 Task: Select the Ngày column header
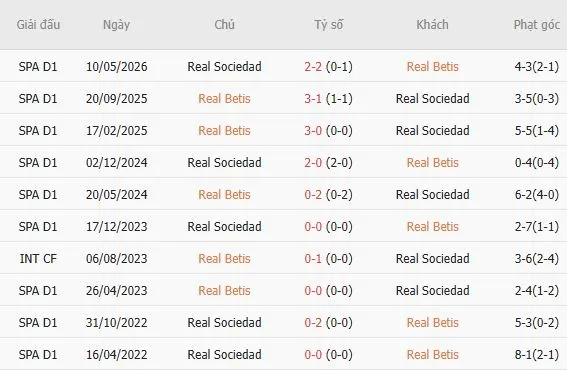tap(116, 25)
